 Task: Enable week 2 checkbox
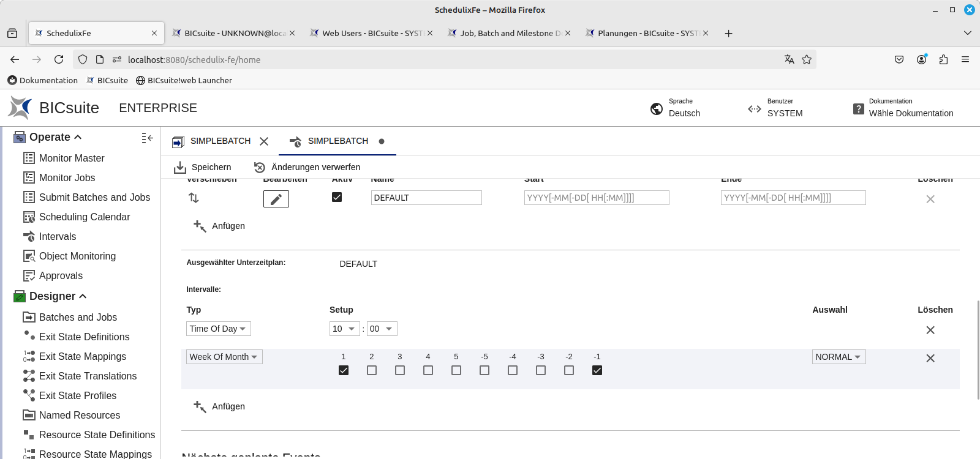pos(372,370)
